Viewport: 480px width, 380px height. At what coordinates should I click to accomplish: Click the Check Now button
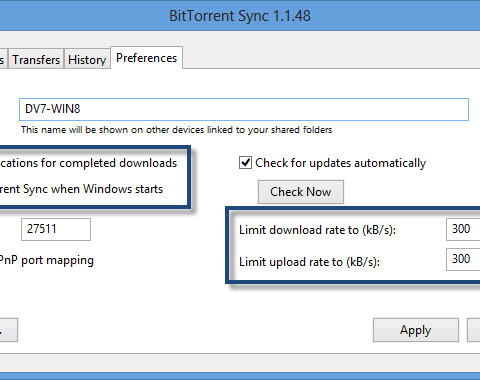(x=301, y=192)
